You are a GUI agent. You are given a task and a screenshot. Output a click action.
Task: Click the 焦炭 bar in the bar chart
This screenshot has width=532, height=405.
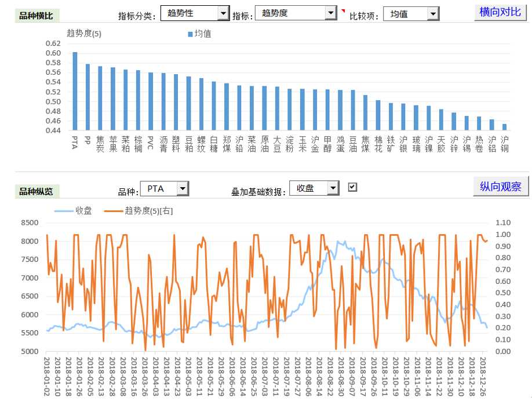[100, 98]
